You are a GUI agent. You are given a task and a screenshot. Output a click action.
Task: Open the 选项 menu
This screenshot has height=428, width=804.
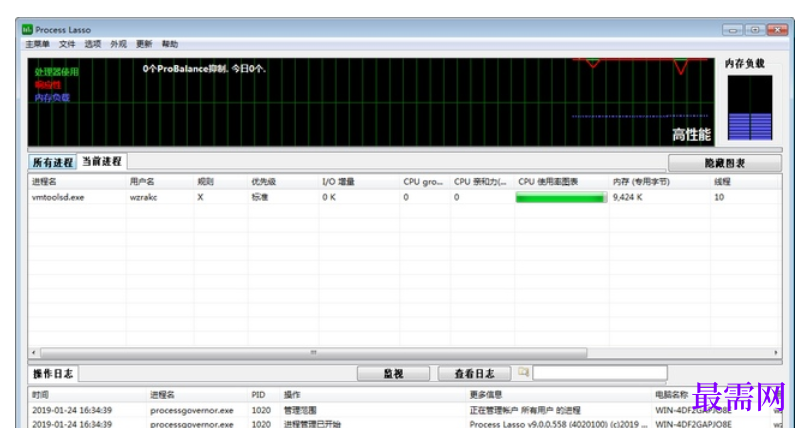tap(92, 44)
